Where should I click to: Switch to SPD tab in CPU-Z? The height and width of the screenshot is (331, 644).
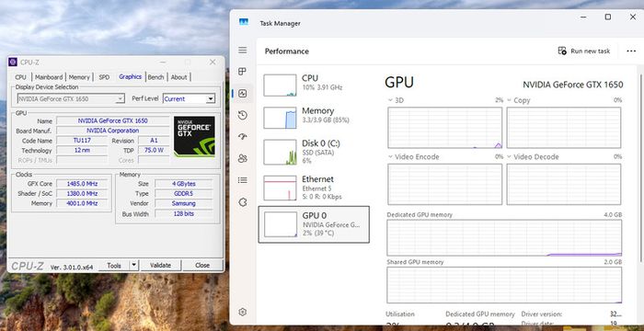[x=104, y=77]
